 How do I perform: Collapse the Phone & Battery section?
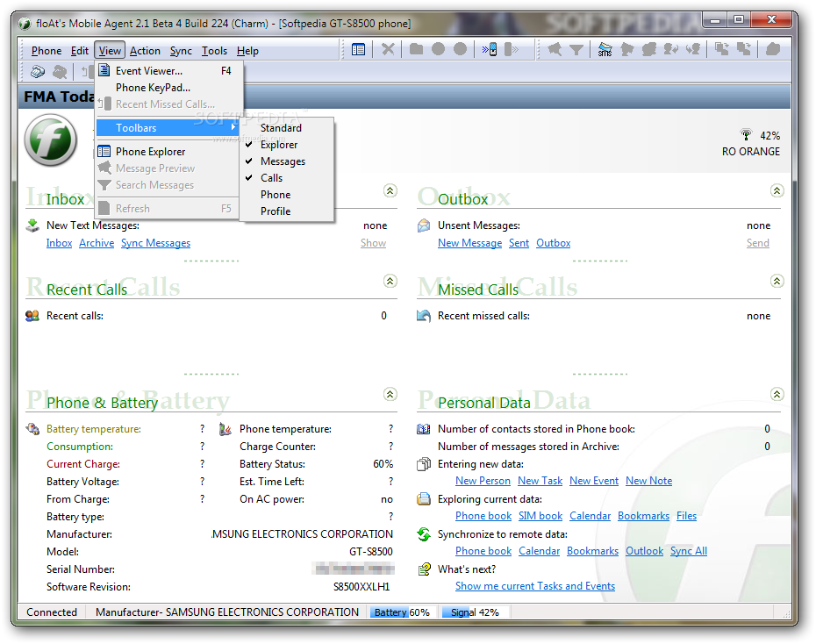pos(390,394)
